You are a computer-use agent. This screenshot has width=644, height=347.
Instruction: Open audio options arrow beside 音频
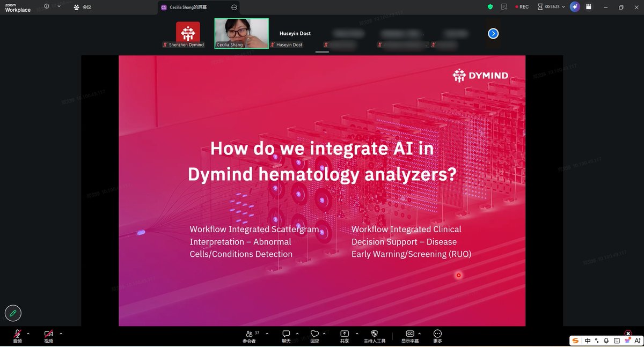click(x=28, y=334)
